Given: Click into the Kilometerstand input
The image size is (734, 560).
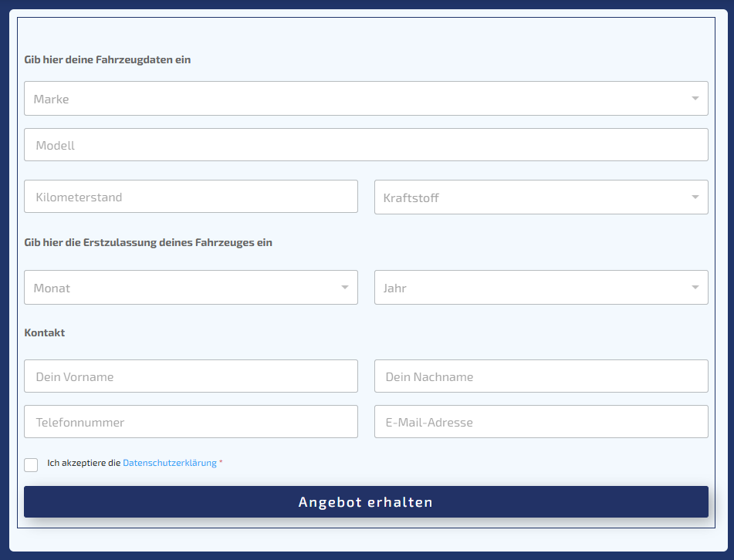Looking at the screenshot, I should 191,197.
